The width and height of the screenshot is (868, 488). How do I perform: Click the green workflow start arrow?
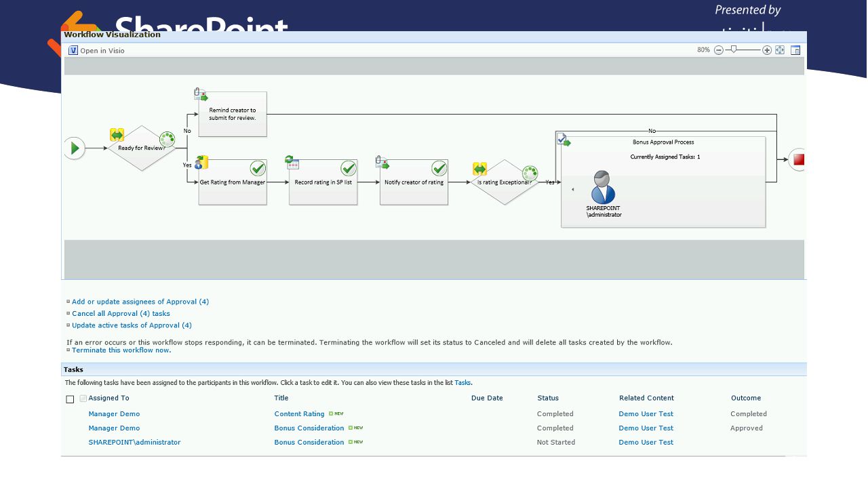75,148
